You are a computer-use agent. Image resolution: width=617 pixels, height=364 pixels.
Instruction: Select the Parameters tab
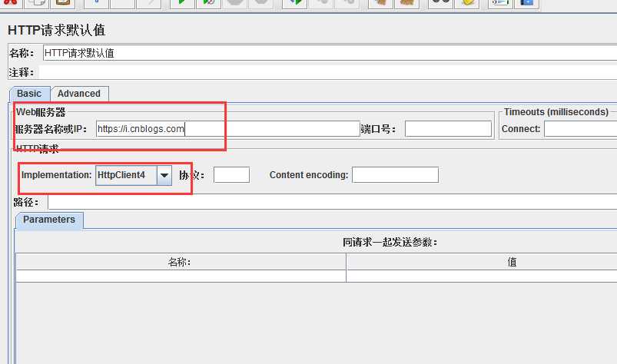pyautogui.click(x=49, y=220)
